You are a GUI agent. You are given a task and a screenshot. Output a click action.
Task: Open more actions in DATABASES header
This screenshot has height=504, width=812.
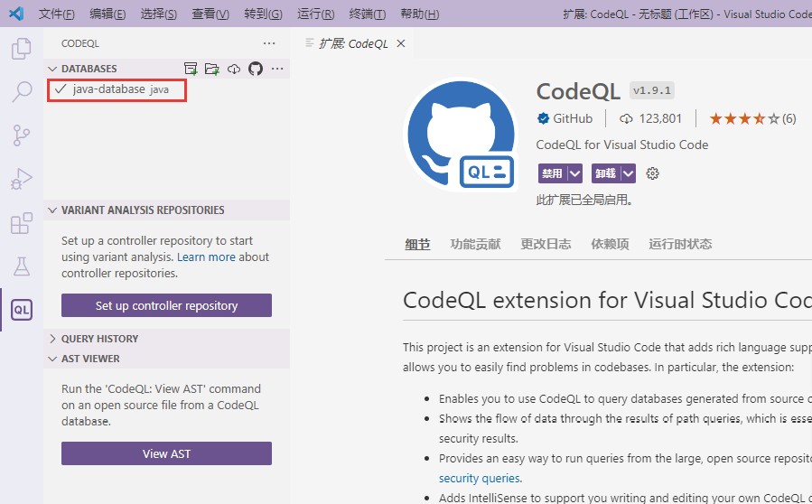(277, 69)
